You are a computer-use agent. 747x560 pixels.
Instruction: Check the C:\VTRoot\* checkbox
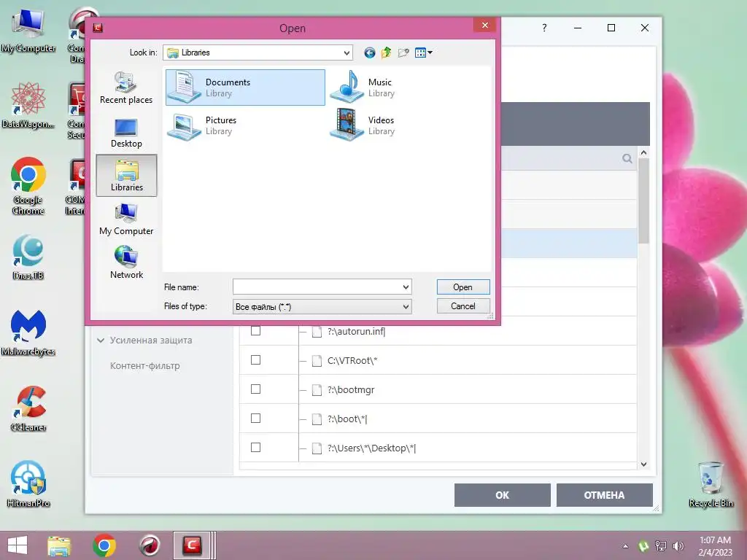point(256,360)
